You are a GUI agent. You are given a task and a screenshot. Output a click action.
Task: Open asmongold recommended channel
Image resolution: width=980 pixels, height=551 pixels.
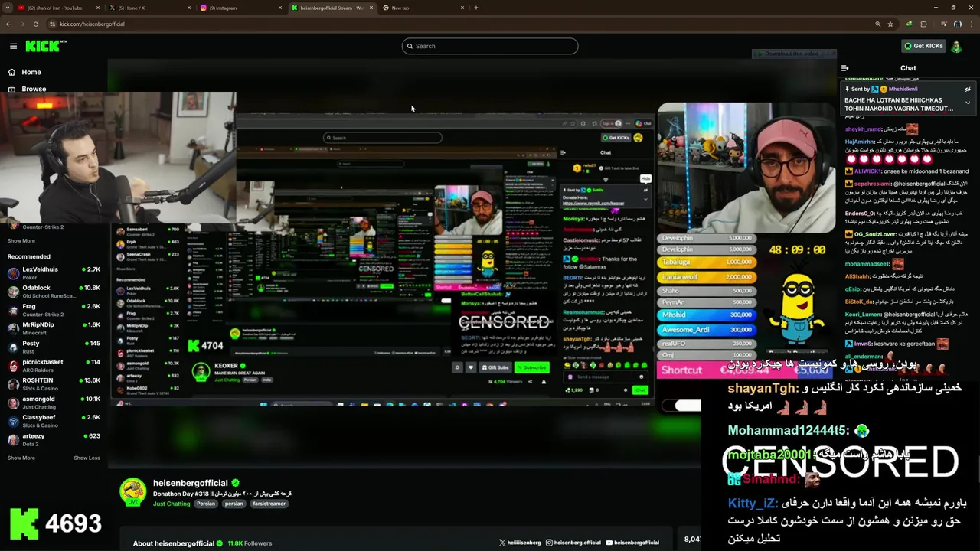point(54,402)
